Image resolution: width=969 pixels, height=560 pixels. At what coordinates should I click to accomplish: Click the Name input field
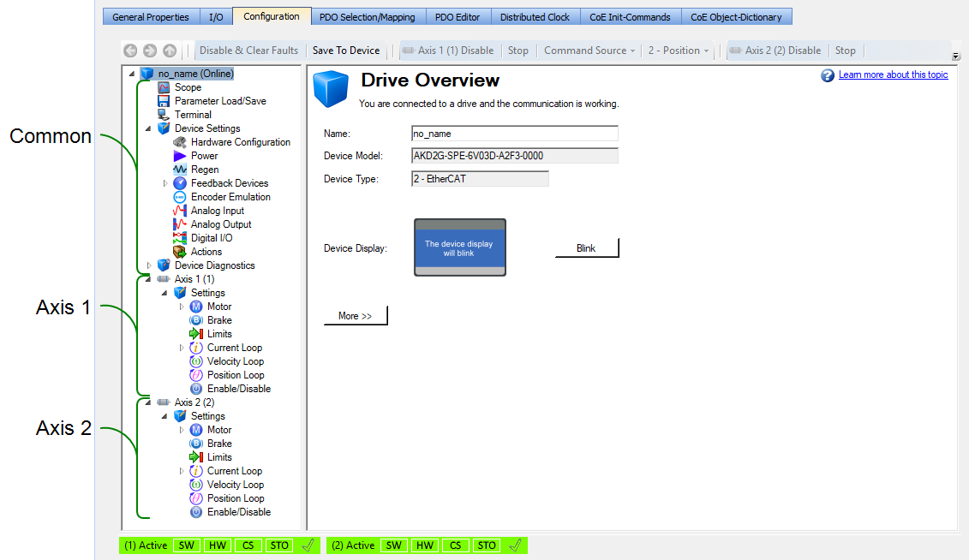[515, 134]
